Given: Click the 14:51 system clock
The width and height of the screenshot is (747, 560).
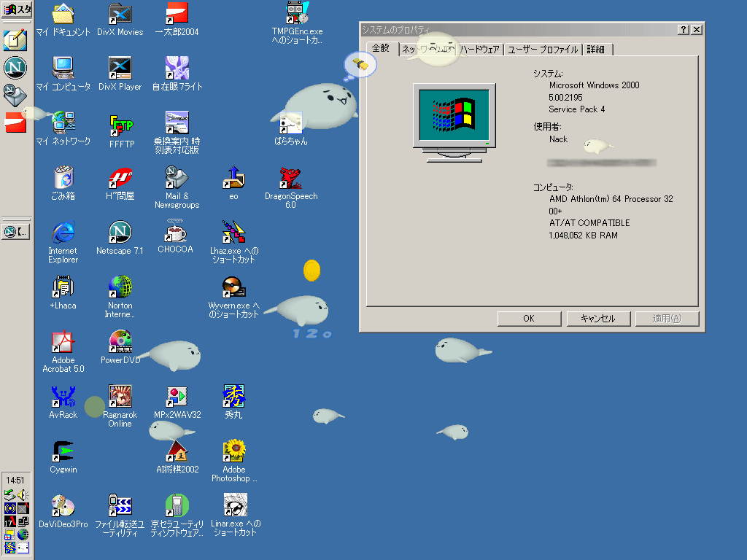Looking at the screenshot, I should point(15,481).
